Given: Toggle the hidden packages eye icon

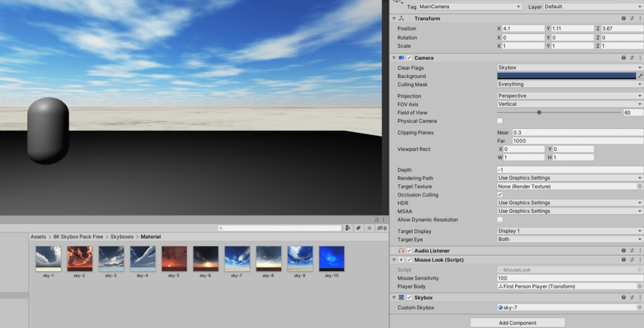Looking at the screenshot, I should click(381, 228).
